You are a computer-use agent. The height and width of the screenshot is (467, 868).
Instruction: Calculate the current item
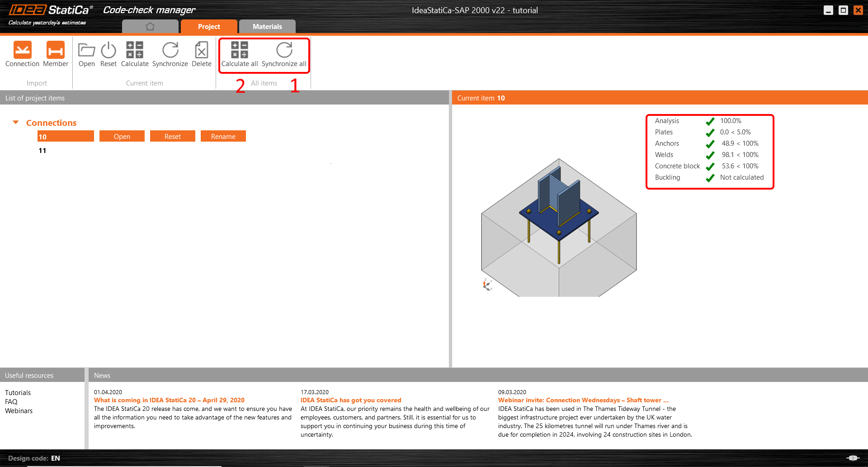135,54
